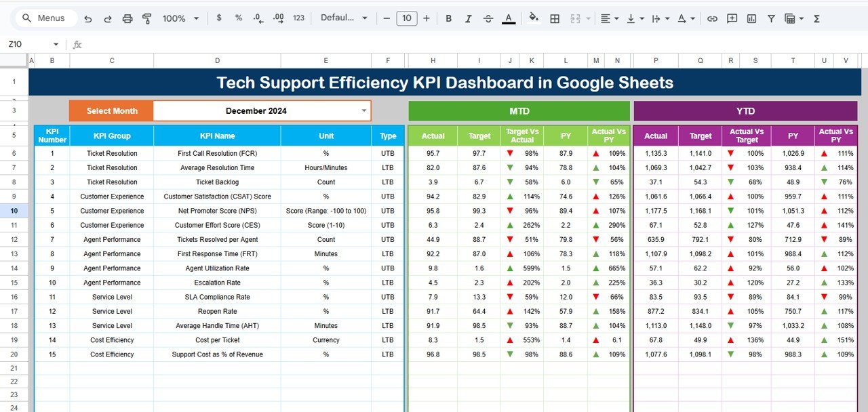Toggle bold formatting
The image size is (868, 412).
[448, 18]
